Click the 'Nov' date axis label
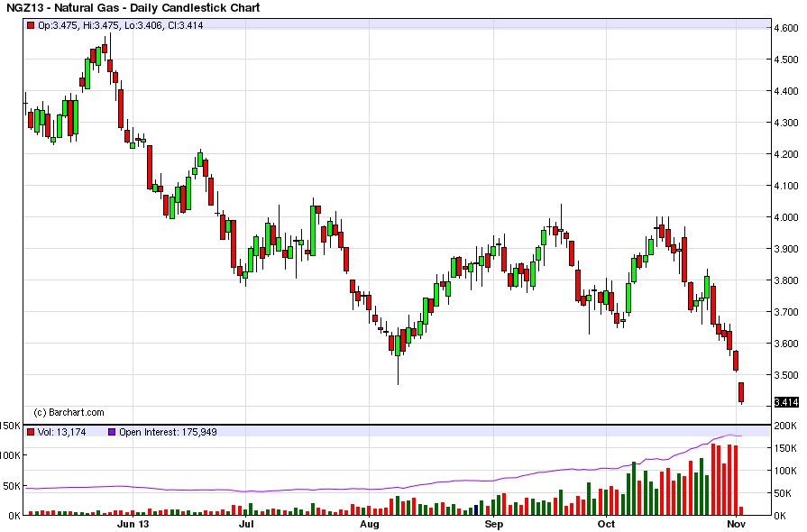Screen dimensions: 807x532 [737, 524]
